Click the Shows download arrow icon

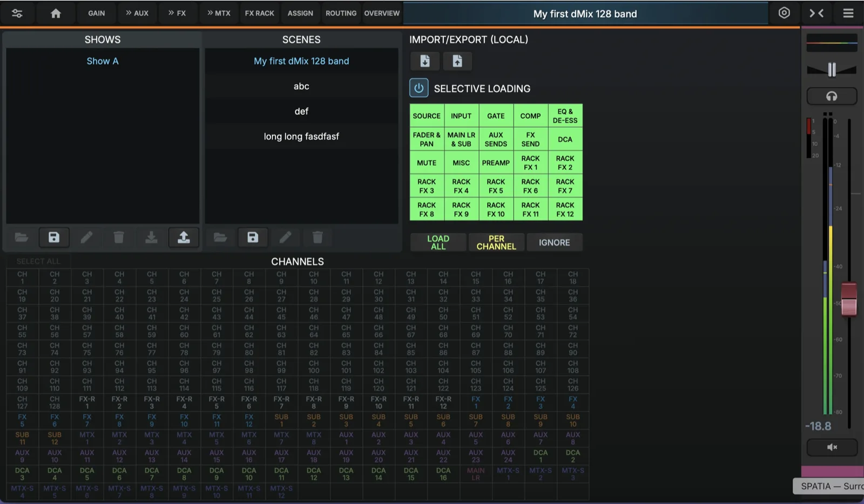point(151,237)
